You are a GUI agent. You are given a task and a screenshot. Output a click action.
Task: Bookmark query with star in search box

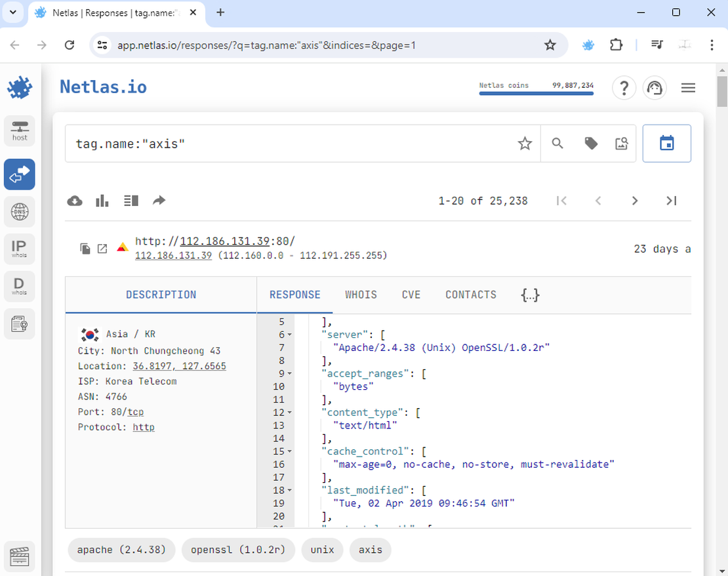tap(525, 144)
